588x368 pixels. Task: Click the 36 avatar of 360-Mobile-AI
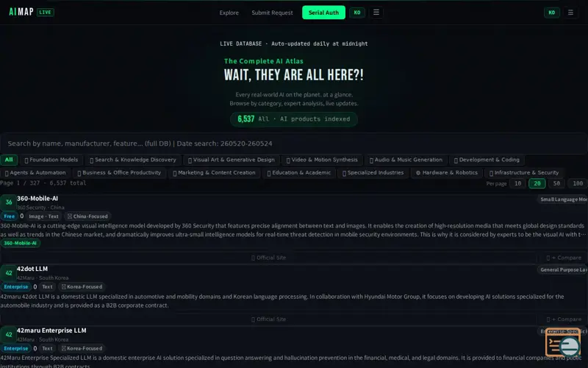[8, 202]
